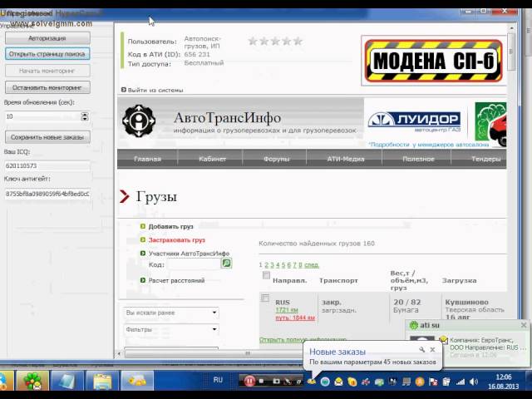Expand the Фильтры dropdown

[x=171, y=329]
